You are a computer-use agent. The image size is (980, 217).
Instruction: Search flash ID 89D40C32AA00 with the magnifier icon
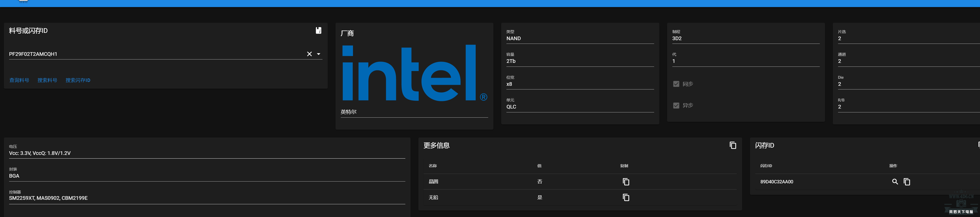[x=895, y=182]
